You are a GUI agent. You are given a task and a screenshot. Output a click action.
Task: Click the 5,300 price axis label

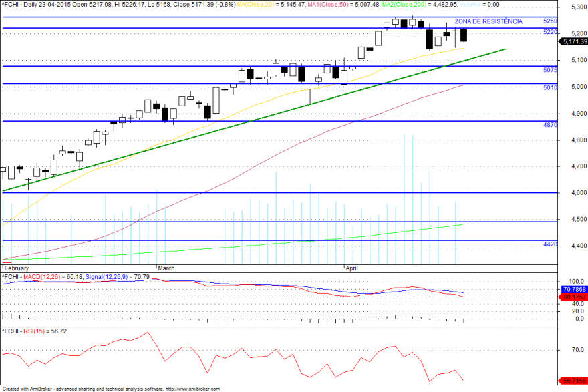click(579, 7)
